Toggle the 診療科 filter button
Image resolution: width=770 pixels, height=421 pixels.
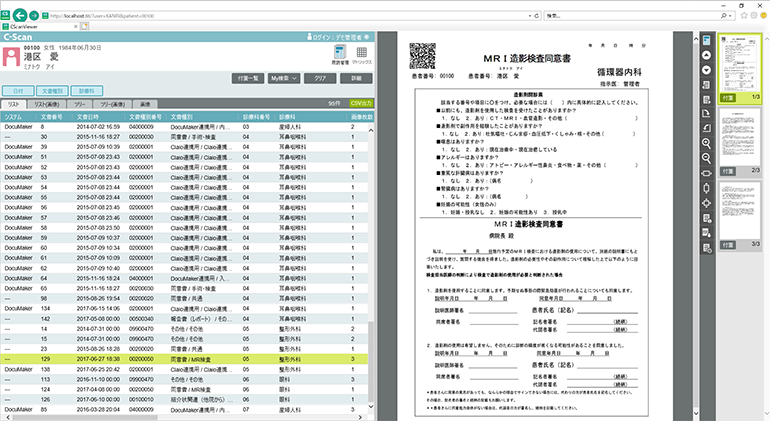[x=86, y=91]
